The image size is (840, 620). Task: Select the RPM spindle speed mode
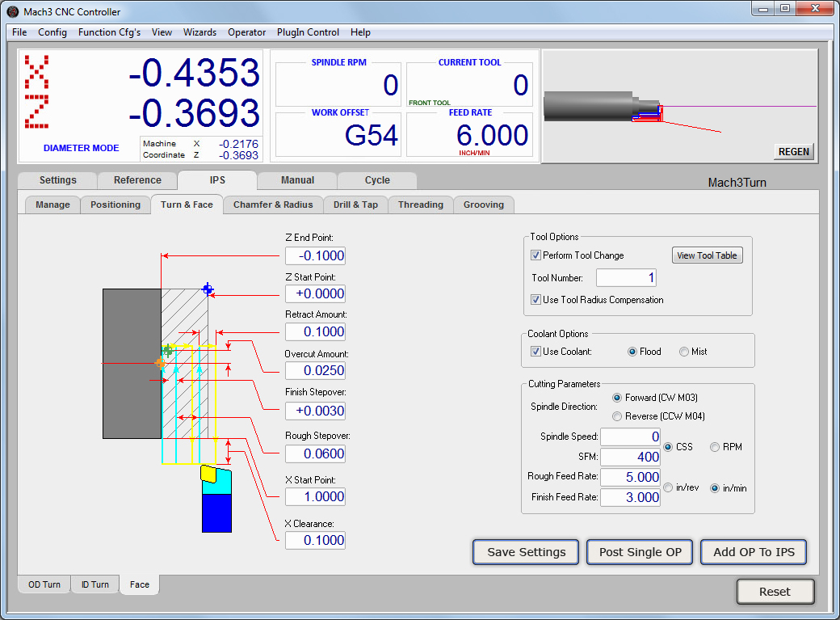(715, 447)
